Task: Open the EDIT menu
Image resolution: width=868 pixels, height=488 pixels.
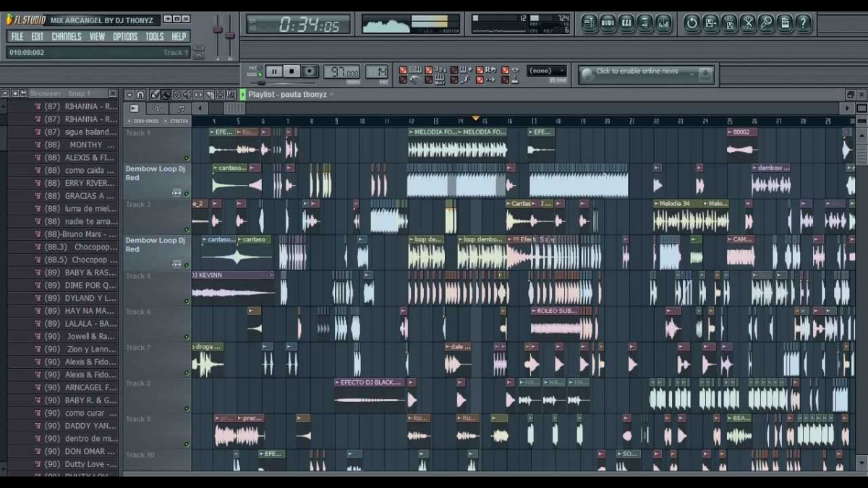Action: click(x=38, y=36)
